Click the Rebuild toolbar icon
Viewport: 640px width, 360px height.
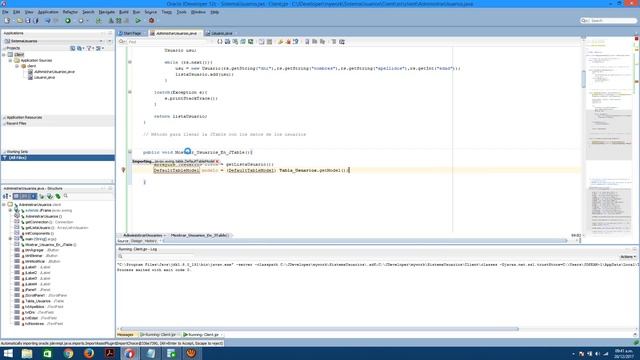(x=118, y=20)
